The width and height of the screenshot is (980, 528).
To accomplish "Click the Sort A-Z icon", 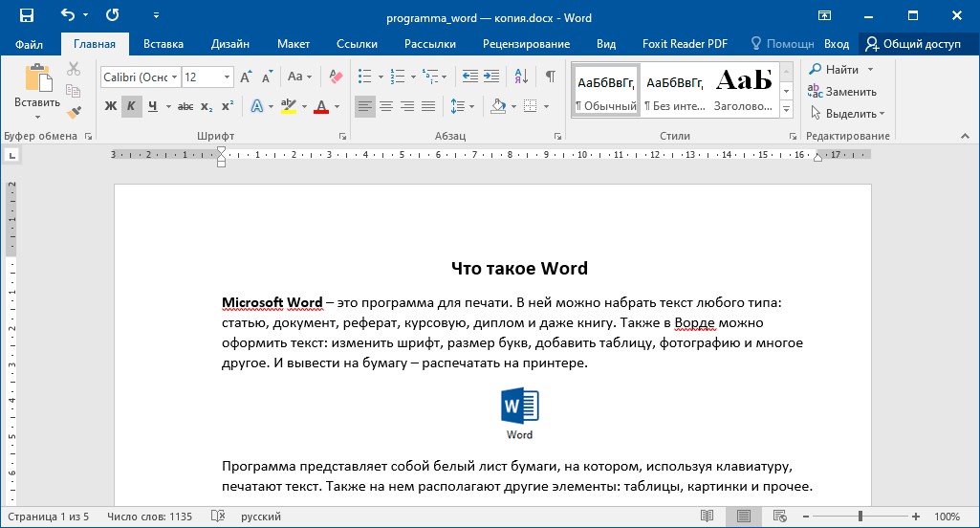I will pos(521,77).
